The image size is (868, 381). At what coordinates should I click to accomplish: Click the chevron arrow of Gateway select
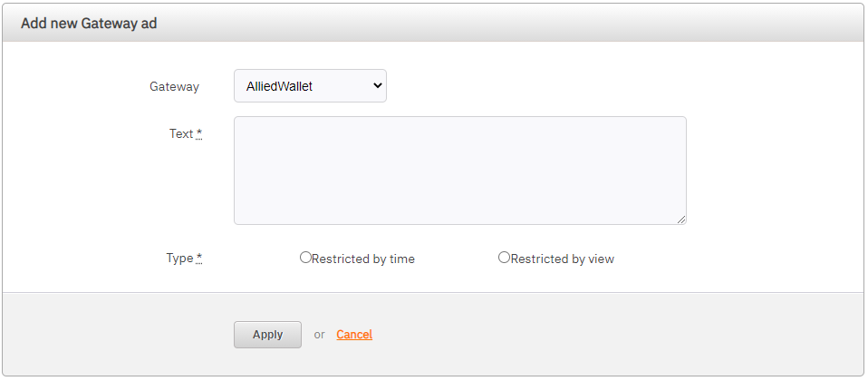click(x=377, y=86)
